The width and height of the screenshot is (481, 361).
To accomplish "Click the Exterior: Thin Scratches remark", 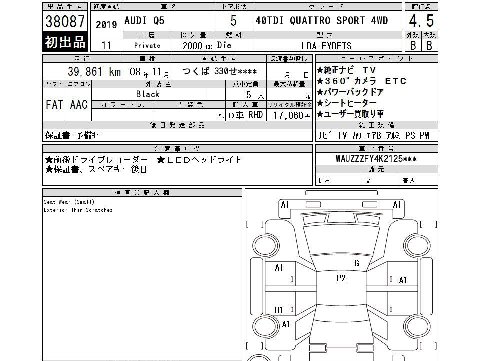I will 78,210.
